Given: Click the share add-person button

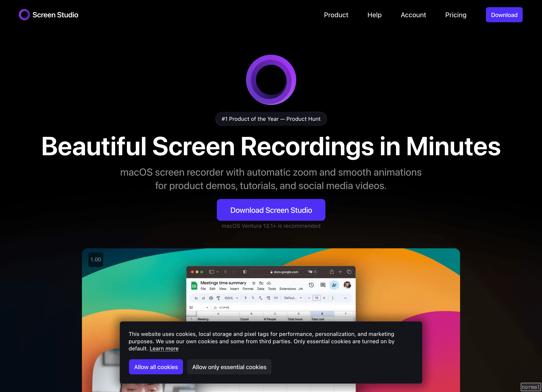Looking at the screenshot, I should click(x=334, y=285).
